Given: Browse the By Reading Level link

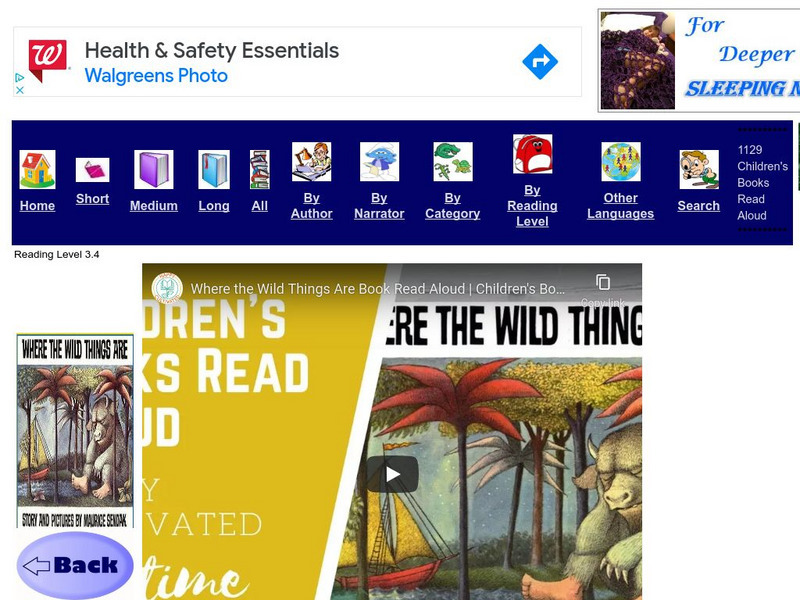Looking at the screenshot, I should pyautogui.click(x=532, y=206).
